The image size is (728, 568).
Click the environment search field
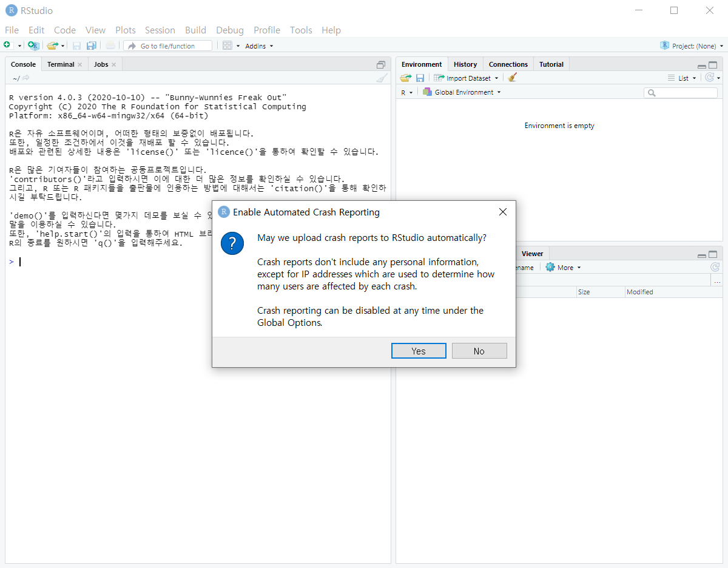[x=681, y=93]
